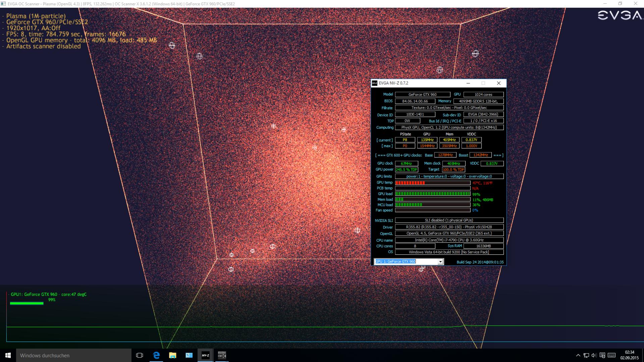Click the Base clock '1278MHz' value
Screen dimensions: 644x362
[x=445, y=155]
